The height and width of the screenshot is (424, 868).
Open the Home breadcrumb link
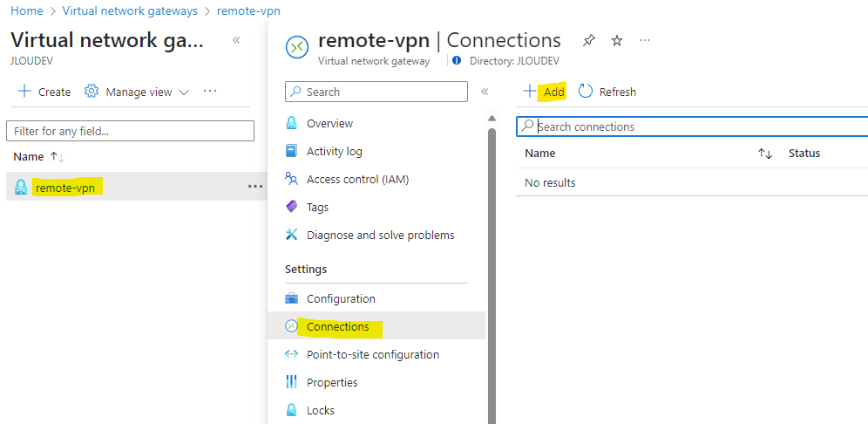(x=26, y=11)
